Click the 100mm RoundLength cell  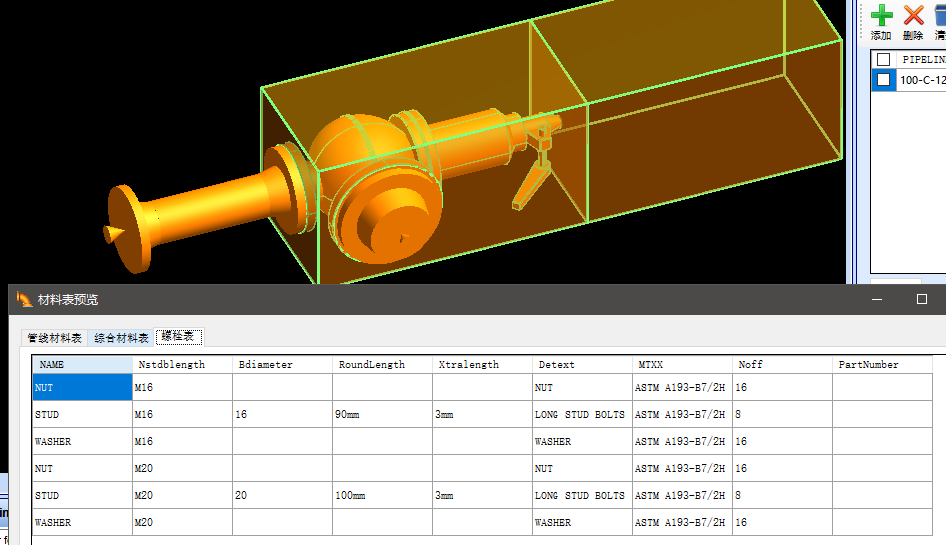383,496
